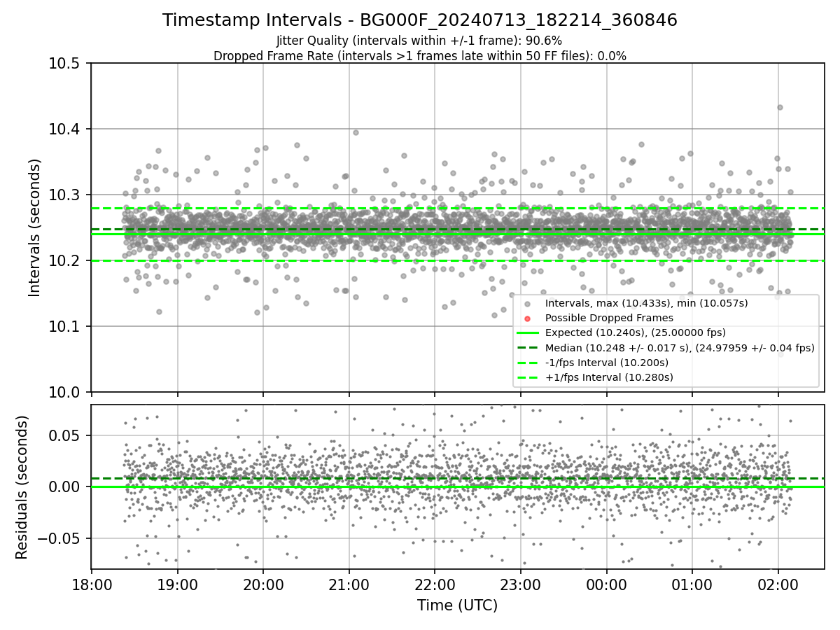Click the solid green line sample beside the Expected entry

(x=527, y=333)
